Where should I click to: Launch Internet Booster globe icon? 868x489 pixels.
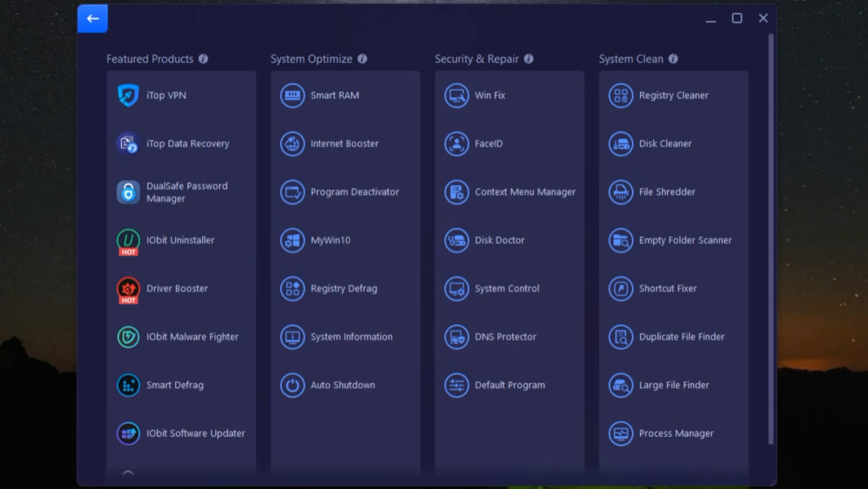point(292,143)
